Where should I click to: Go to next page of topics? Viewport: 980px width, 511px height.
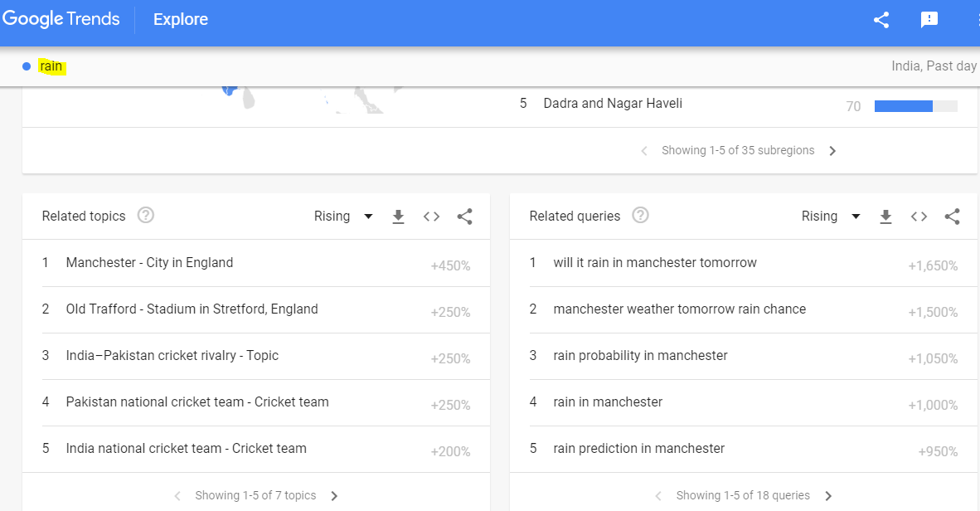[334, 496]
